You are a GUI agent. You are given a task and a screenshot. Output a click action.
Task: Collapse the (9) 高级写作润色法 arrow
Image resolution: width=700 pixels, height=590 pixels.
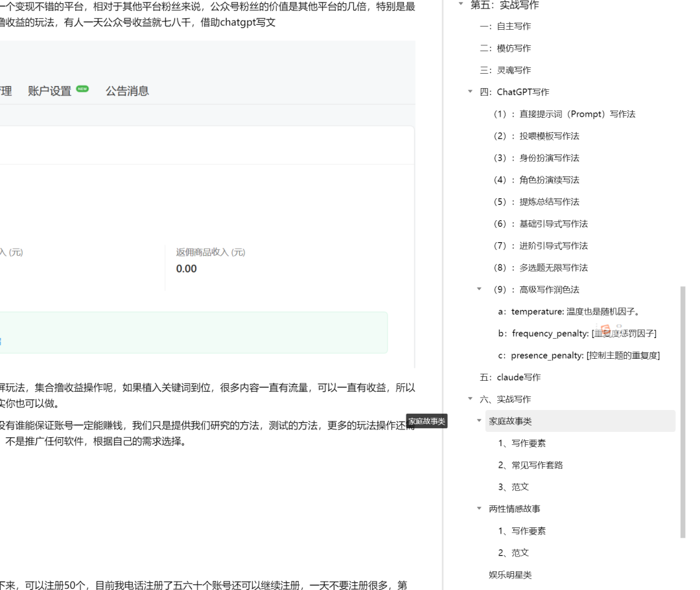point(480,289)
